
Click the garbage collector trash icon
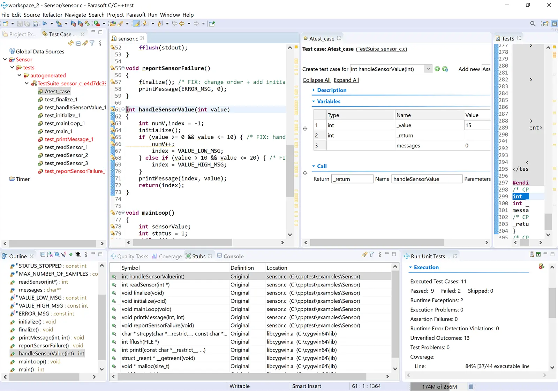tap(471, 386)
